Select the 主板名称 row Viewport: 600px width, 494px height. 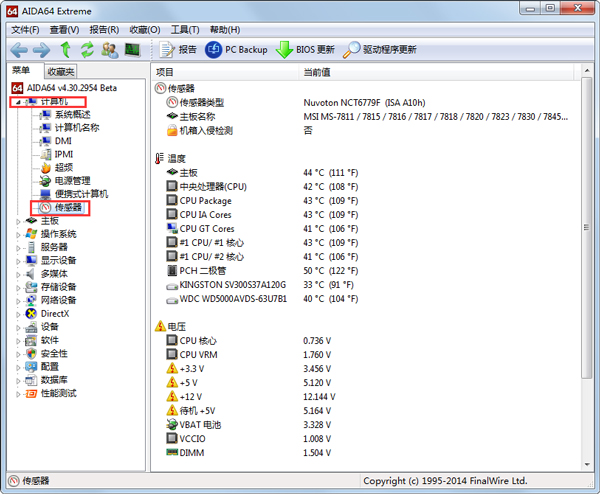pyautogui.click(x=366, y=117)
